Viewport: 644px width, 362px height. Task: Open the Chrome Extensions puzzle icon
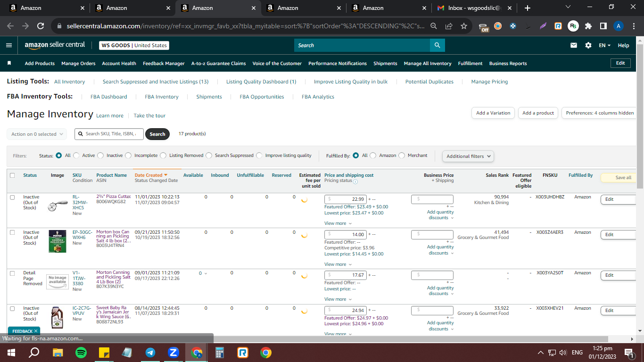pyautogui.click(x=588, y=26)
